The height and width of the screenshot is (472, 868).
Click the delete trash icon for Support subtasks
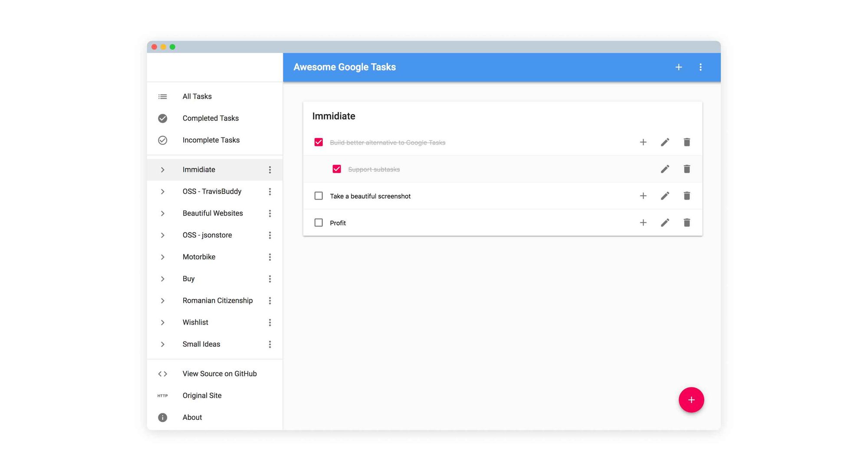pyautogui.click(x=686, y=169)
